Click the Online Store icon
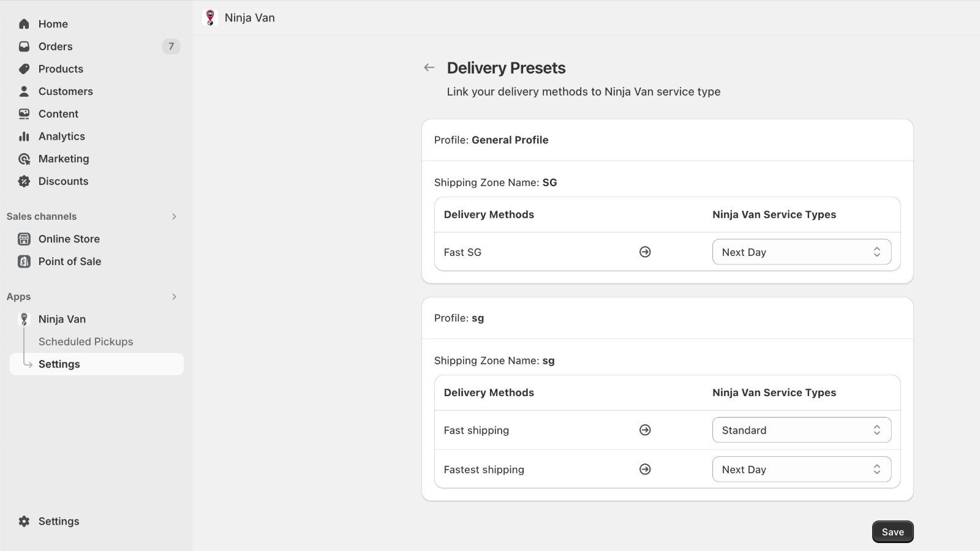The height and width of the screenshot is (551, 980). 24,239
